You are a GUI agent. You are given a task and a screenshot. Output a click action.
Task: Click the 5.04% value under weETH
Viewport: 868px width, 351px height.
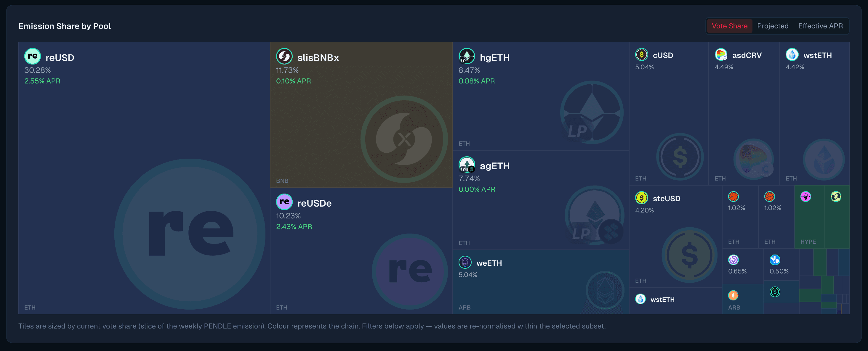[x=468, y=275]
